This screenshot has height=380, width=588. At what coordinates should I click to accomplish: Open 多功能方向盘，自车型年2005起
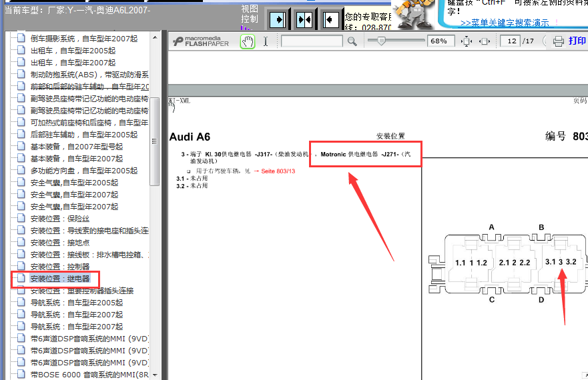(x=84, y=171)
